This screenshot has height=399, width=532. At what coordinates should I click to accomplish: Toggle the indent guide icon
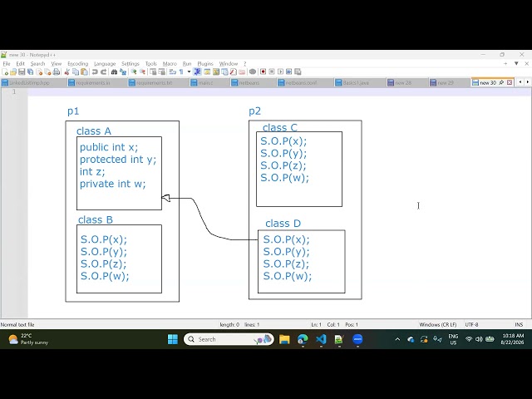click(198, 72)
